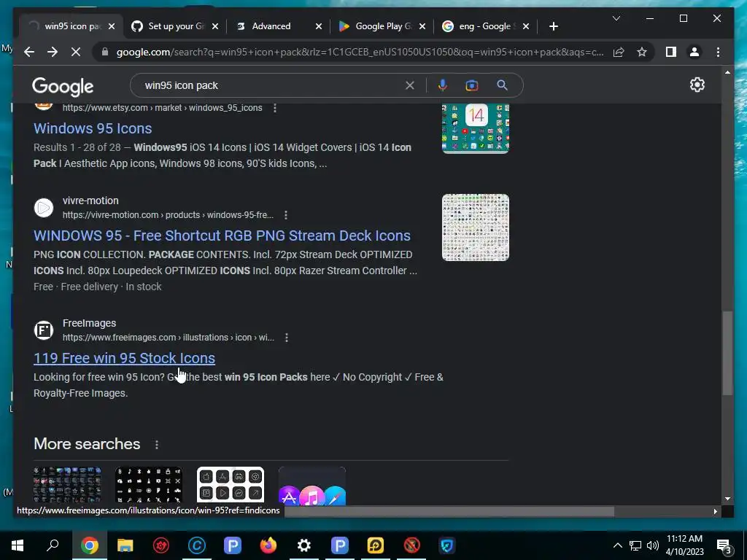Open more options for the Etsy result
The width and height of the screenshot is (747, 560).
[275, 108]
